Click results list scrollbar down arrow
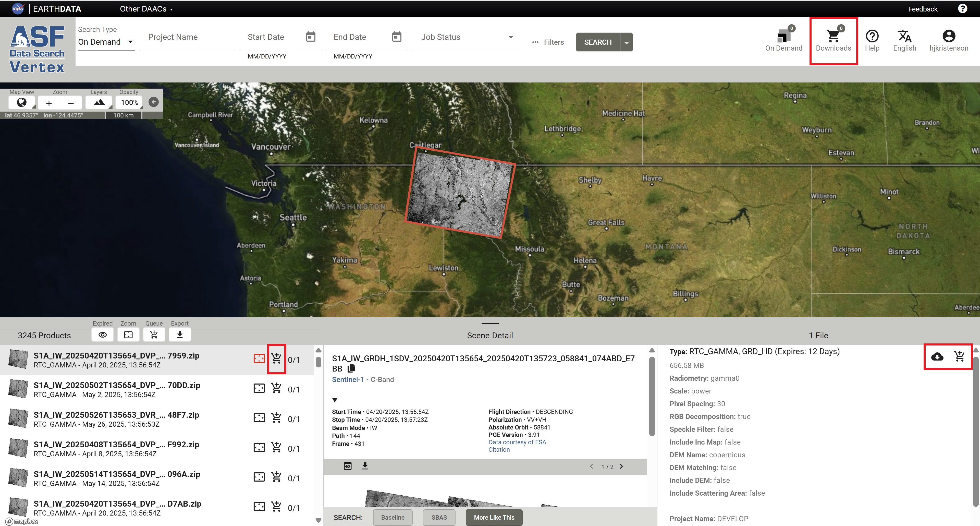Screen dimensions: 980x526 pyautogui.click(x=318, y=520)
